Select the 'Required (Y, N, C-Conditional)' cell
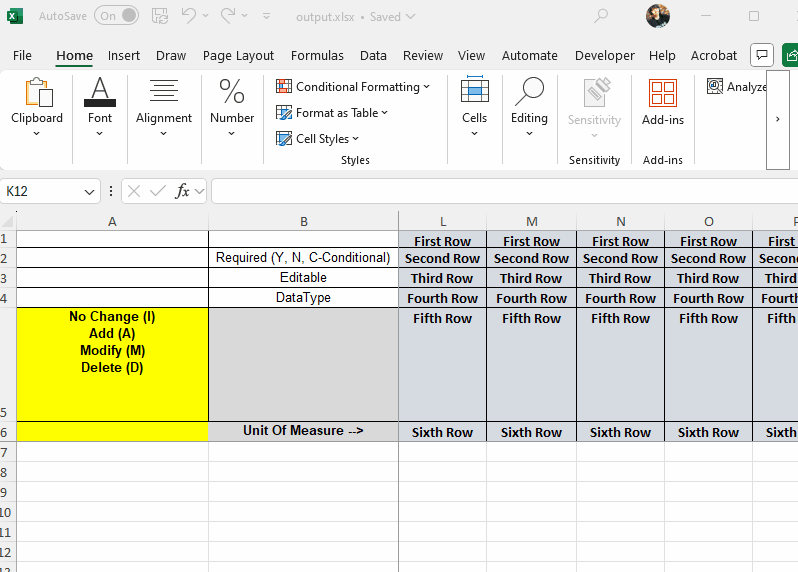The image size is (798, 572). coord(303,258)
